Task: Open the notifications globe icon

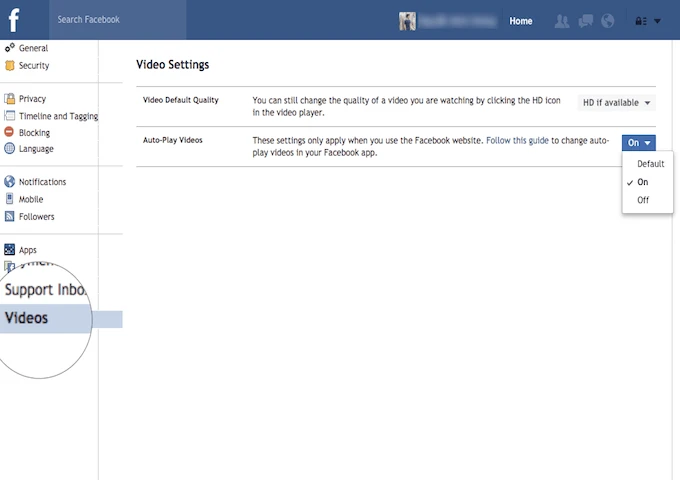Action: [x=605, y=21]
